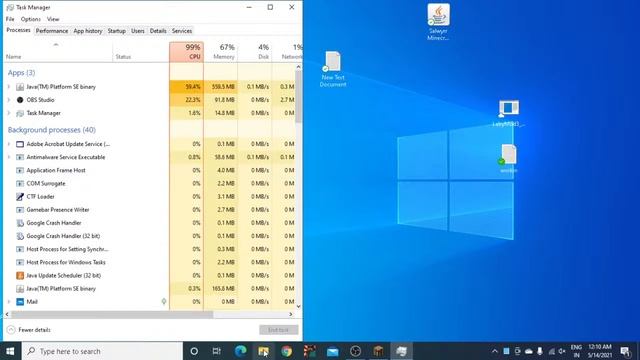Viewport: 640px width, 360px height.
Task: Click the Cortana circle on taskbar
Action: [x=194, y=351]
